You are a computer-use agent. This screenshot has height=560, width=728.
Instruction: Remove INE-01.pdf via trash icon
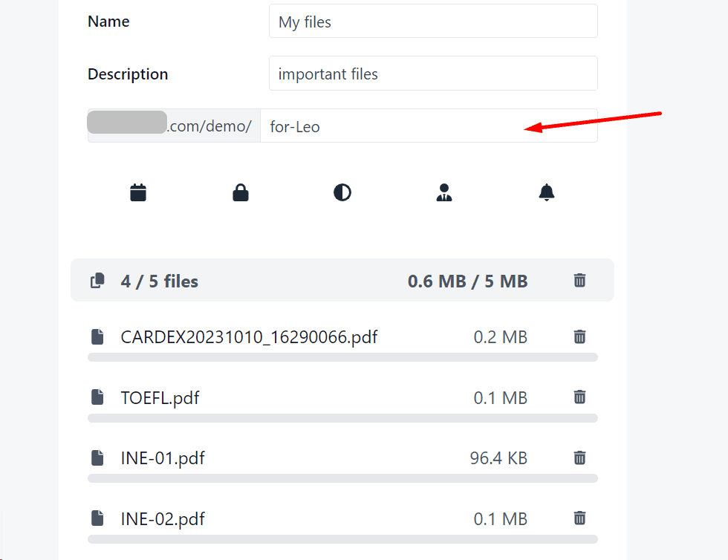pos(580,458)
